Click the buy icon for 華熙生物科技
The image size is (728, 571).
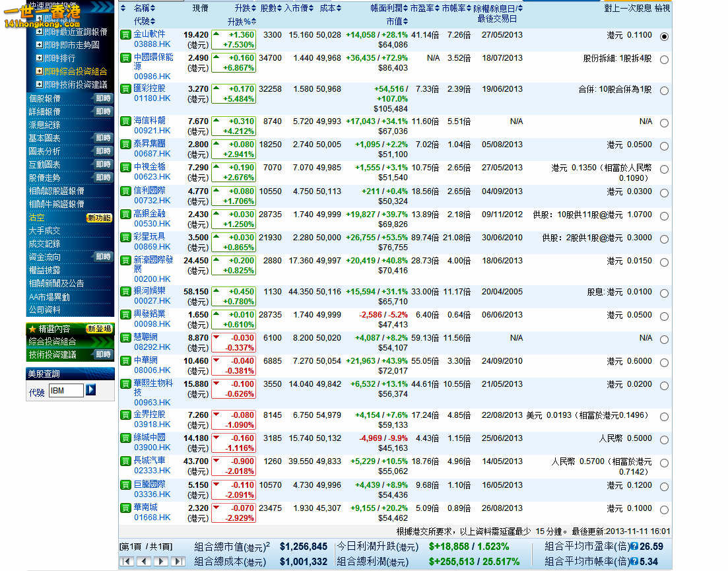click(125, 384)
